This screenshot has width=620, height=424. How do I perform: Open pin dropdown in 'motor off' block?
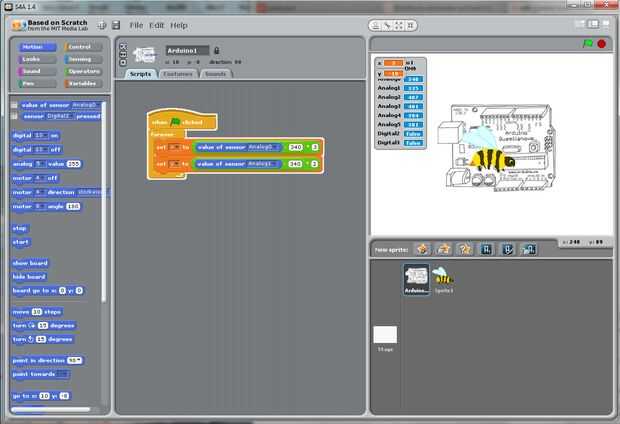[40, 178]
